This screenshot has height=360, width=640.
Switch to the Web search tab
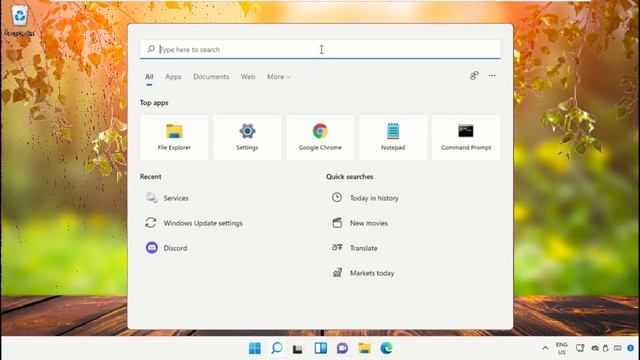point(248,77)
